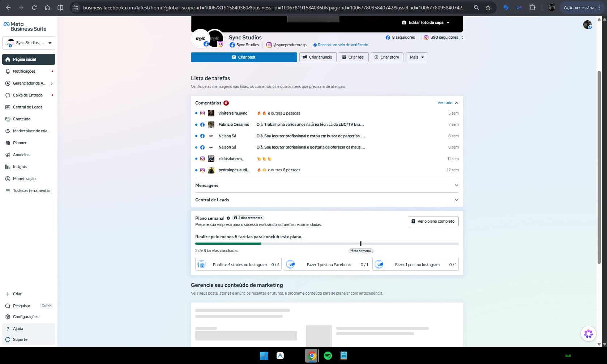Click the chevron next to 390 seguidores

pos(462,38)
